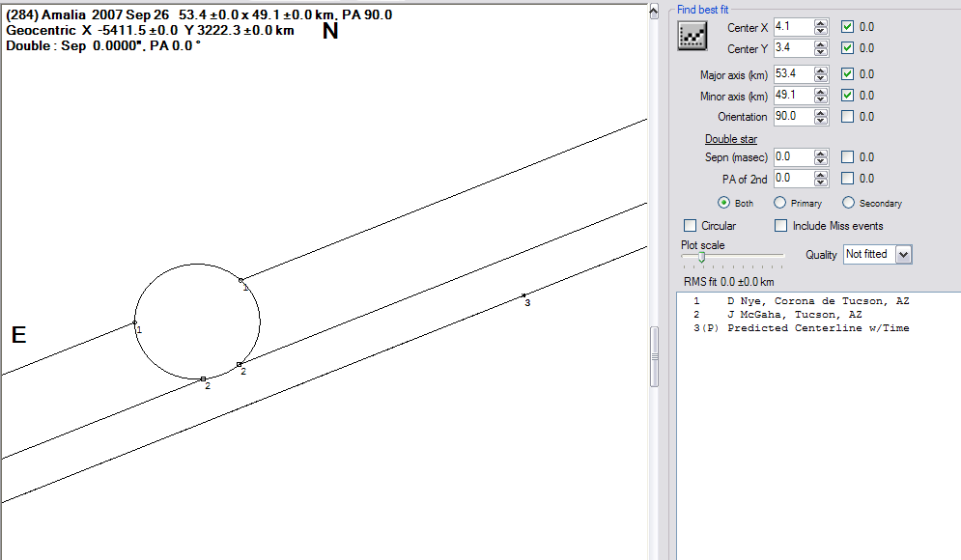Select the Primary radio button
This screenshot has height=560, width=961.
point(779,202)
